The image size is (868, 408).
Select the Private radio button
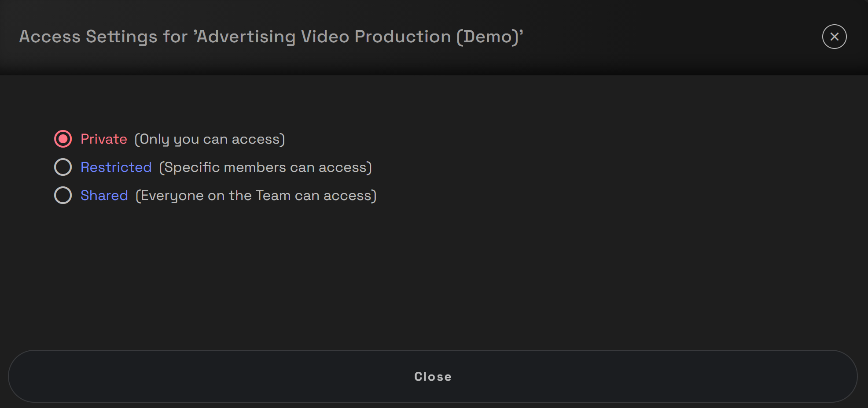[63, 139]
